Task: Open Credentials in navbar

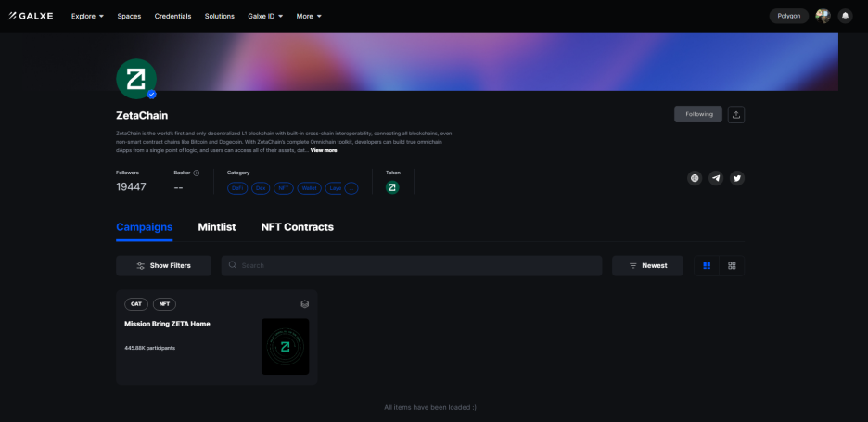Action: (172, 16)
